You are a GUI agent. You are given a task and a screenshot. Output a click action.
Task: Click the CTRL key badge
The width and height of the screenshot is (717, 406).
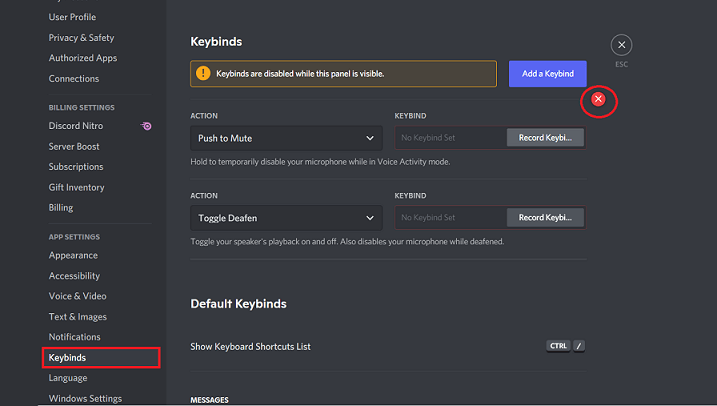(558, 346)
